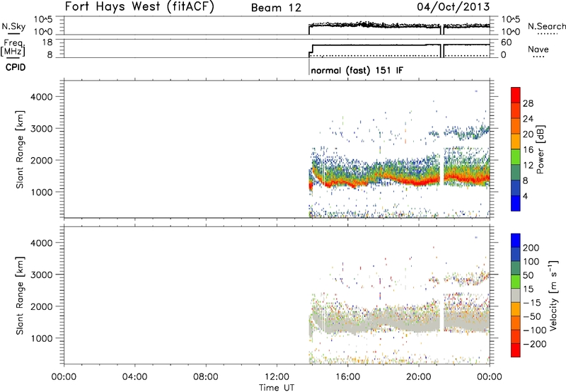Click the '200' tick on the velocity colorbar
566x392 pixels.
531,248
